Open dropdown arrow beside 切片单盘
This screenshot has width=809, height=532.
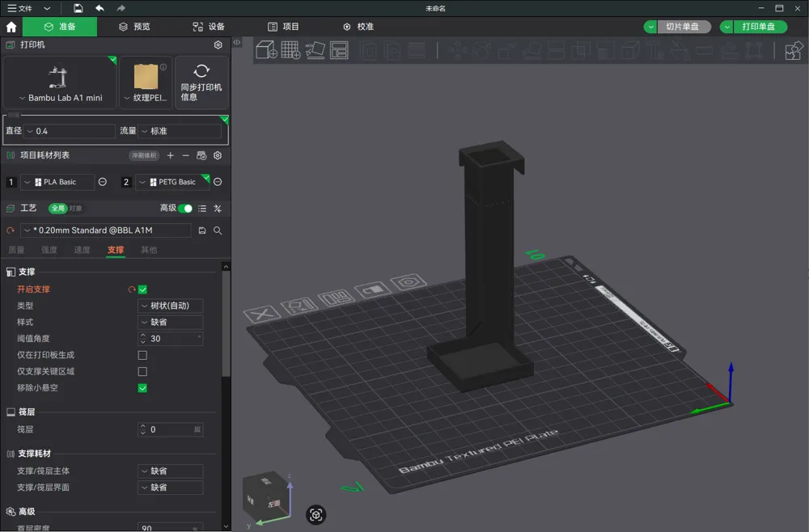[650, 27]
